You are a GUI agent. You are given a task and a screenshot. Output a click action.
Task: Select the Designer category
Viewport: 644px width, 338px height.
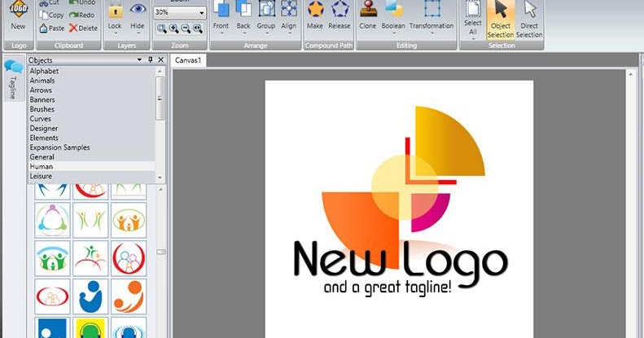point(91,129)
